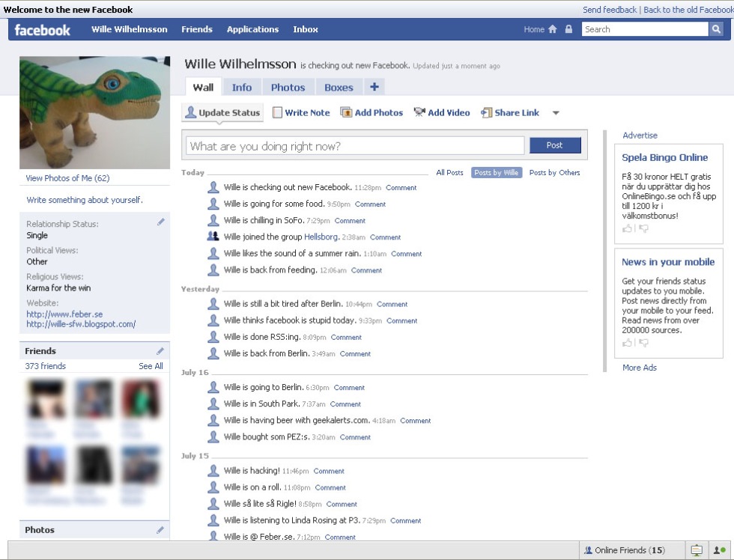
Task: Click the first blurred friend thumbnail
Action: 46,399
